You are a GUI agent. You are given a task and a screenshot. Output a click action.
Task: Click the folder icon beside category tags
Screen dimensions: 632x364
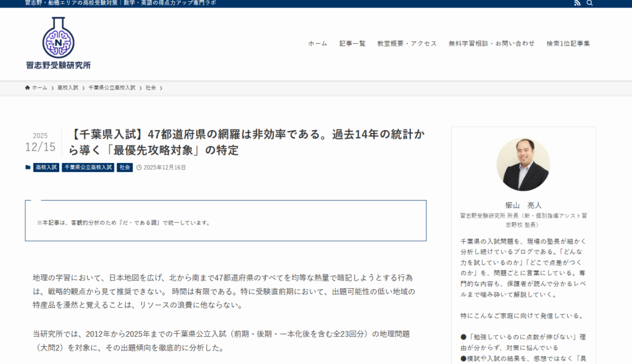pyautogui.click(x=28, y=167)
